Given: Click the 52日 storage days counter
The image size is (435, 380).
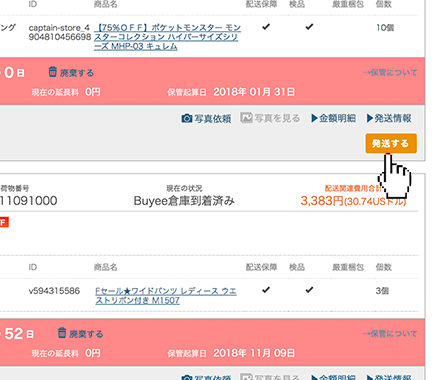Looking at the screenshot, I should point(19,334).
